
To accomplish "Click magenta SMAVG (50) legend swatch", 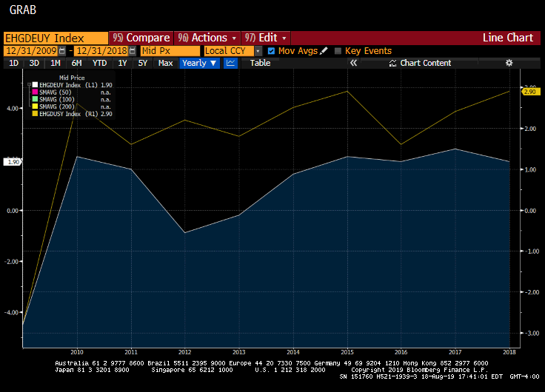I will point(35,92).
